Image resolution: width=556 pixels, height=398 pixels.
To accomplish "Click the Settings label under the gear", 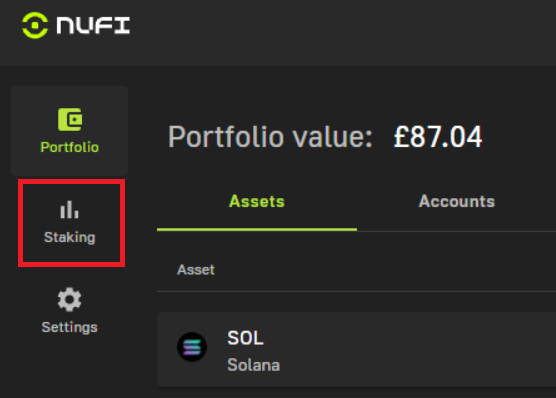I will tap(70, 327).
